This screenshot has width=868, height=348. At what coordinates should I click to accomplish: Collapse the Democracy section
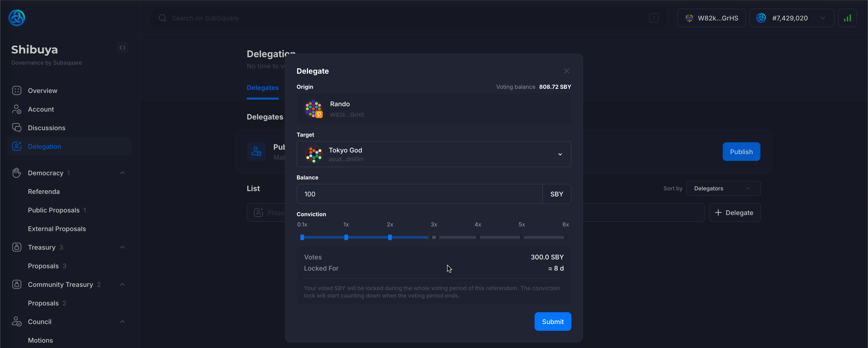click(x=122, y=173)
